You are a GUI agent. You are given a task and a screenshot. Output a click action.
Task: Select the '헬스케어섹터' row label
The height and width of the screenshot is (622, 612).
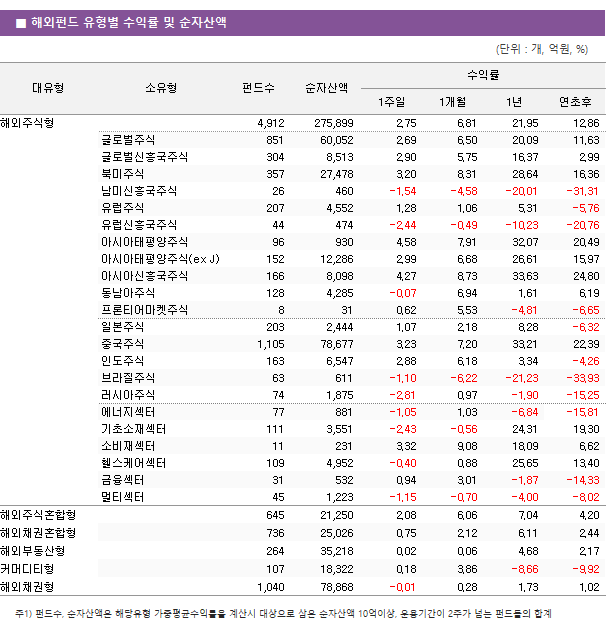133,463
